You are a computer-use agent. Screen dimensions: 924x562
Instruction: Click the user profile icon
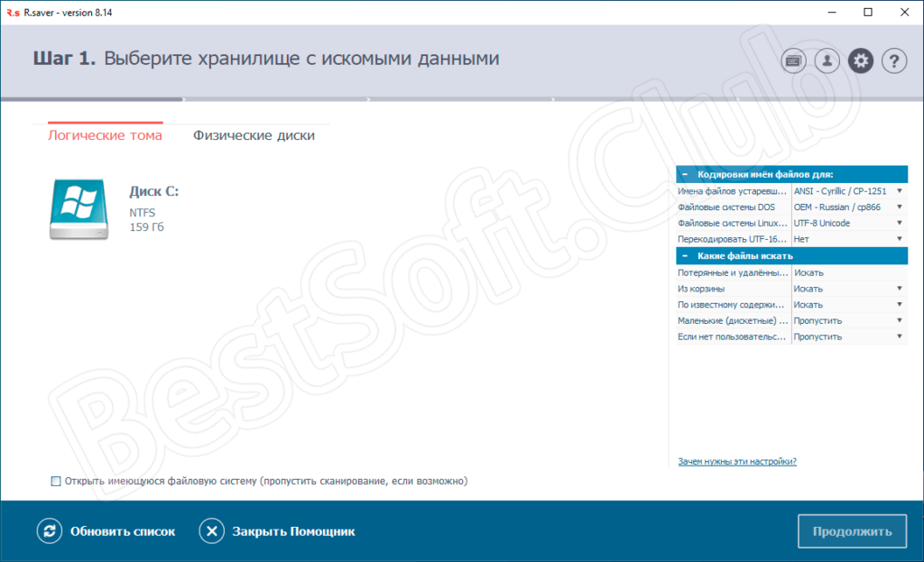(827, 61)
